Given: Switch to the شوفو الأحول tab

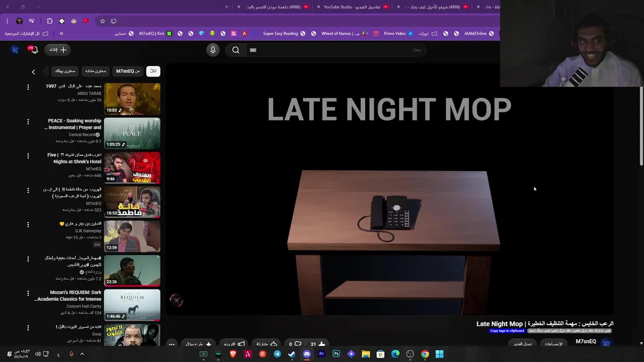Looking at the screenshot, I should (x=433, y=7).
